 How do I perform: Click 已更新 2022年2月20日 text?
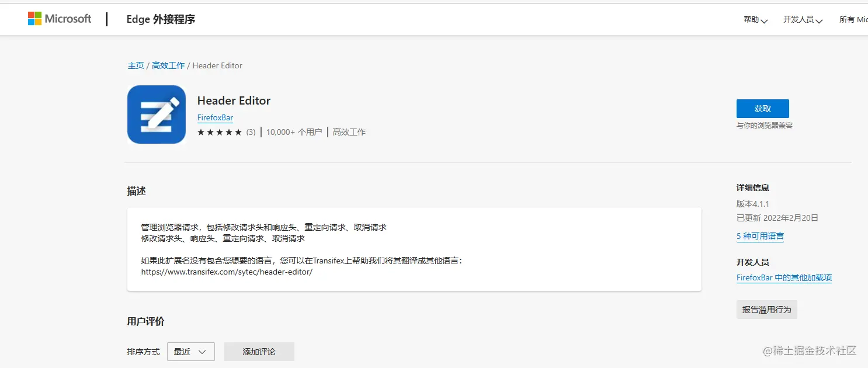777,218
